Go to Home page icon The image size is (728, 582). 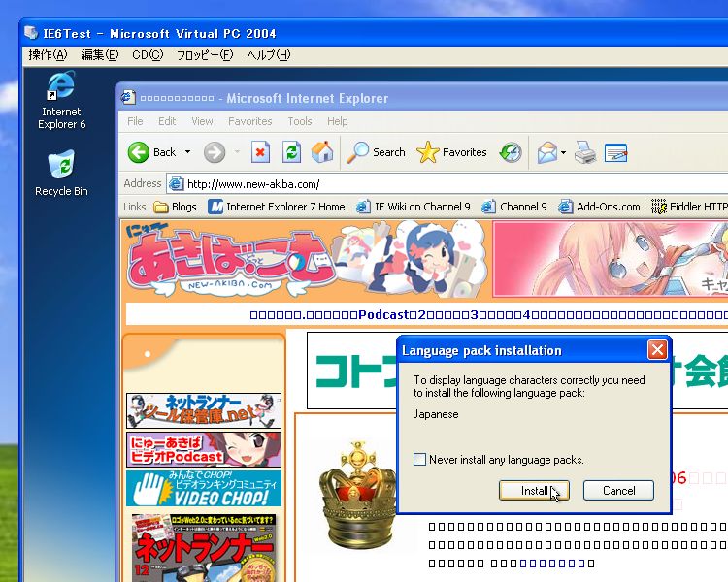pos(322,151)
